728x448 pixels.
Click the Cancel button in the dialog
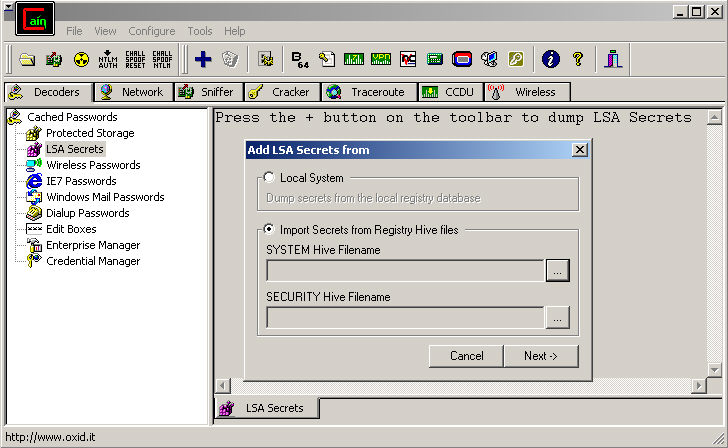[466, 356]
